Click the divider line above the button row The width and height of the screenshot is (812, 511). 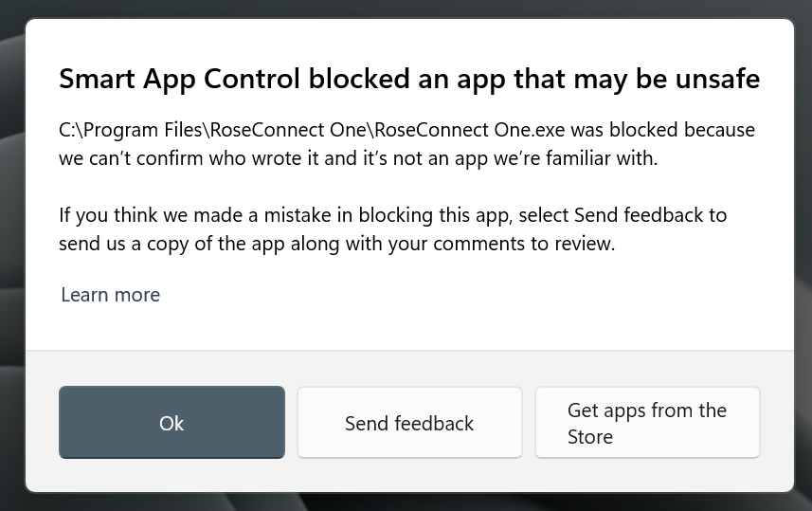tap(409, 351)
